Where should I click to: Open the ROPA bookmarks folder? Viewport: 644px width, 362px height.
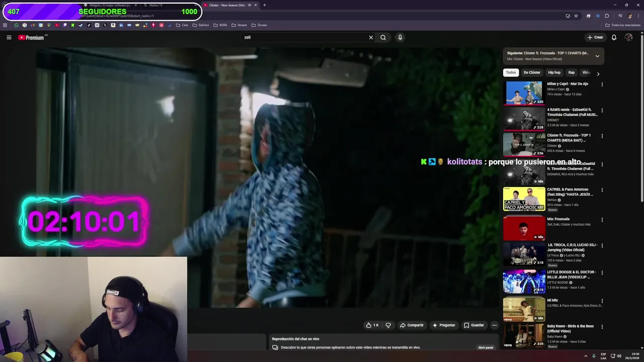pos(220,25)
